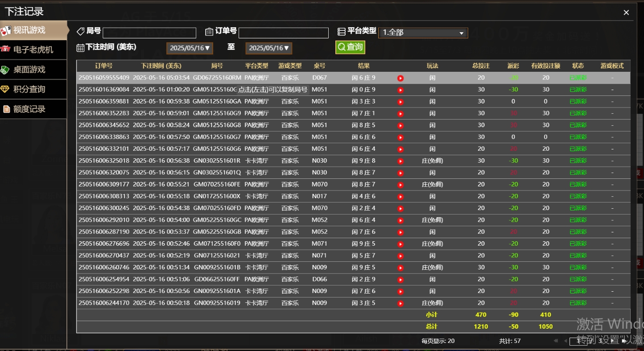The height and width of the screenshot is (351, 644).
Task: Select the 积分查询 sidebar tab
Action: pyautogui.click(x=33, y=89)
